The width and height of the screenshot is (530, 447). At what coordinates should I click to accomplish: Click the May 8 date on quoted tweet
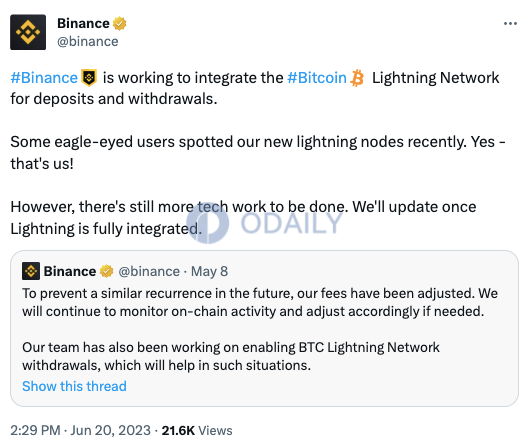pos(210,271)
